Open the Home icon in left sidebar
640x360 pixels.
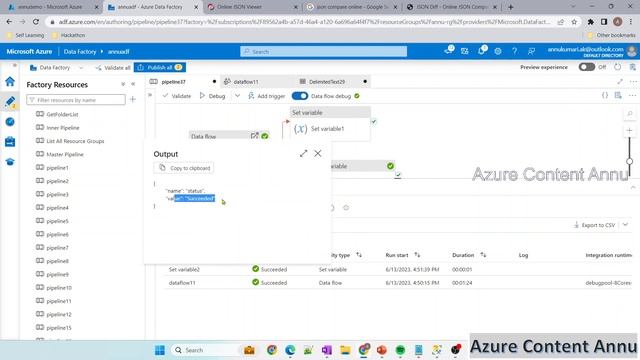[x=10, y=81]
